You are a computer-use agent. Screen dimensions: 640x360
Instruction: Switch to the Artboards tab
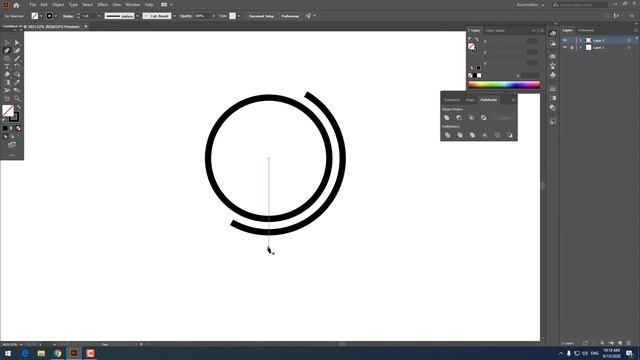[x=586, y=30]
